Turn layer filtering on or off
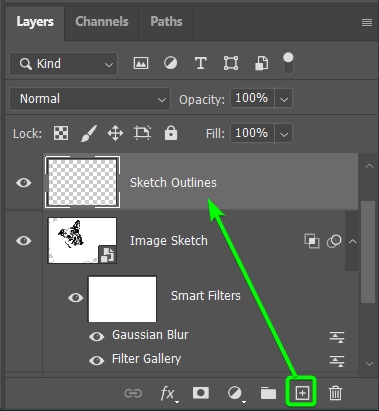Screen dimensions: 379x411 click(x=288, y=63)
